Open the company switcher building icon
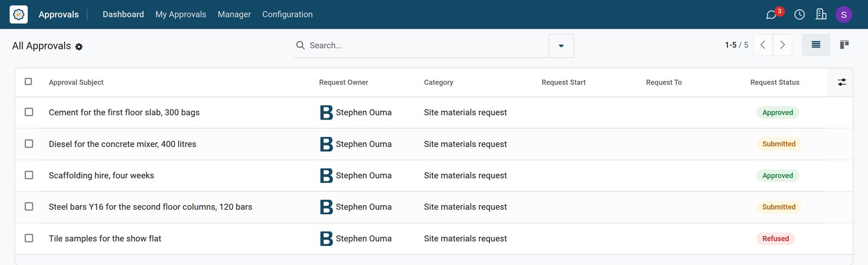 point(821,14)
